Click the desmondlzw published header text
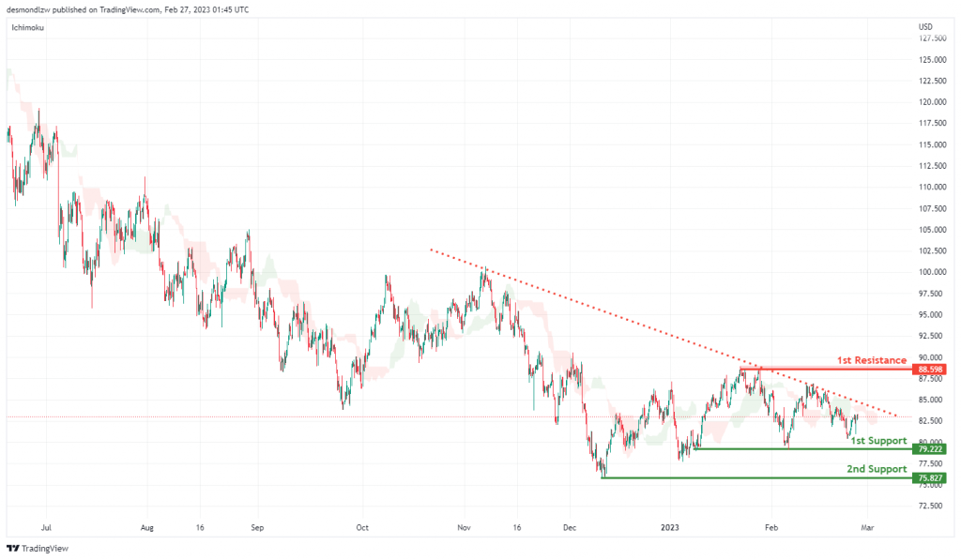Image resolution: width=961 pixels, height=560 pixels. pos(128,9)
